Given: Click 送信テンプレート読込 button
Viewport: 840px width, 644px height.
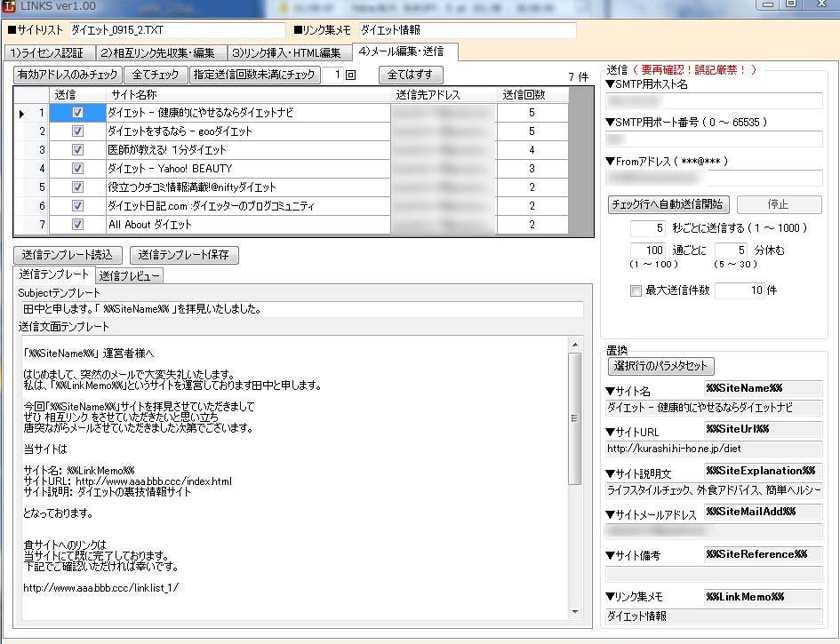Looking at the screenshot, I should click(68, 255).
